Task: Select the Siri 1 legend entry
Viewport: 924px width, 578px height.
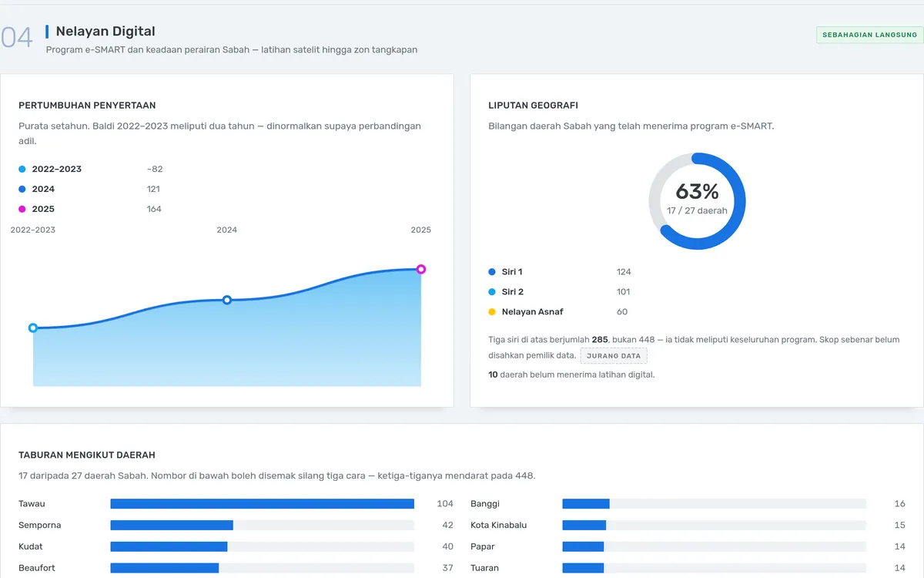Action: tap(560, 271)
